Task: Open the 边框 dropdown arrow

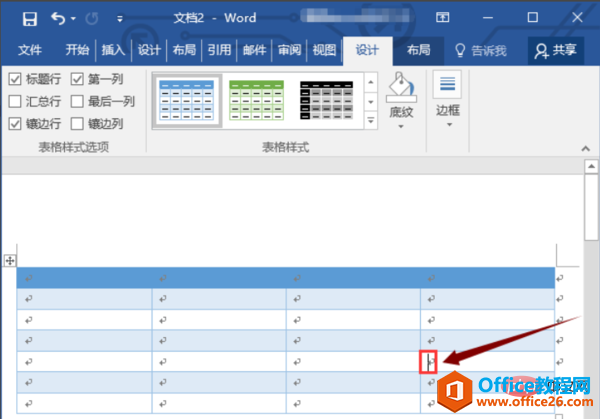Action: click(x=449, y=125)
